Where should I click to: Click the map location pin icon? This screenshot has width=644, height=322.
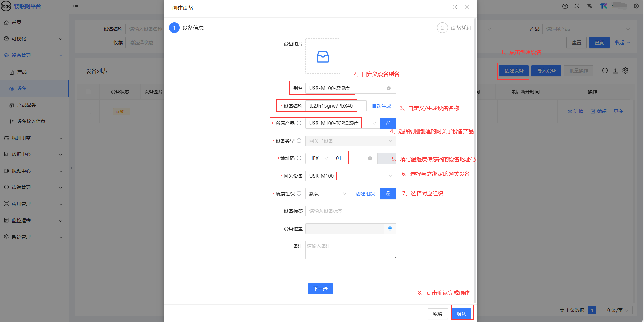point(390,229)
